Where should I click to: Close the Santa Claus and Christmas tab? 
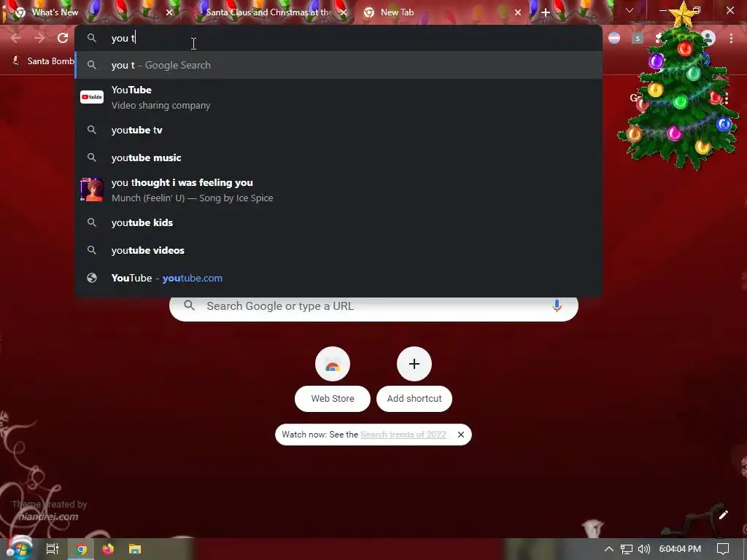pos(344,12)
